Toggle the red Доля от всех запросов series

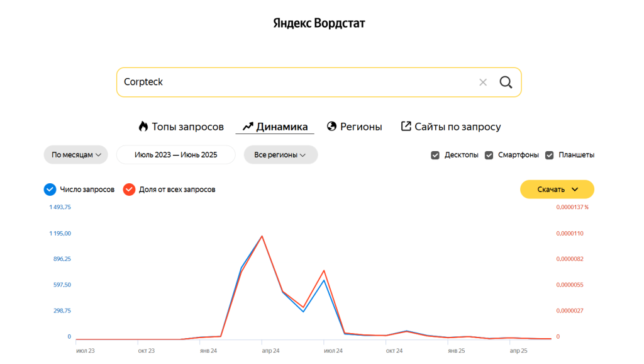click(129, 190)
